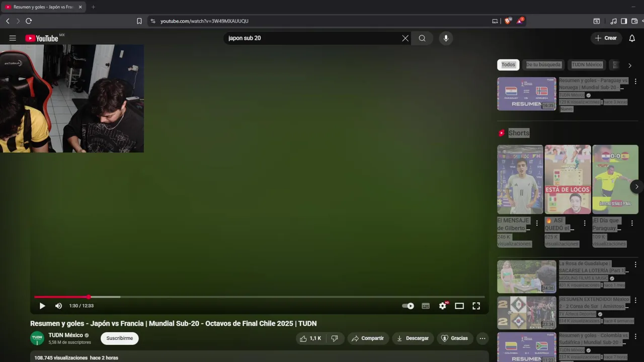
Task: Open more actions menu below video
Action: (482, 338)
